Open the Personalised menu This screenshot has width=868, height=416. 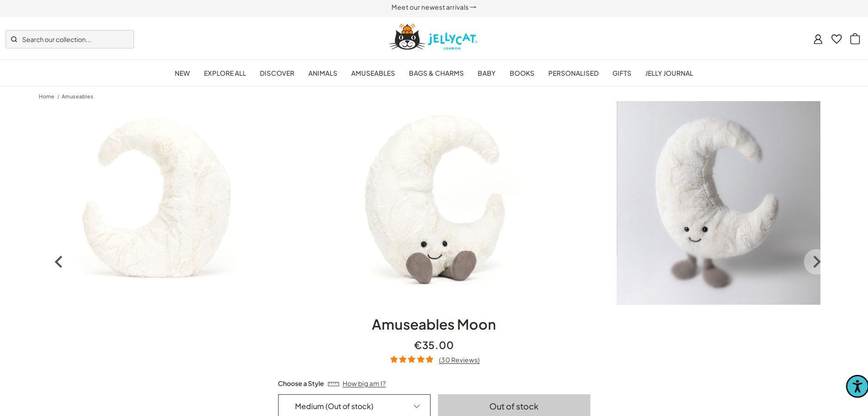(573, 73)
